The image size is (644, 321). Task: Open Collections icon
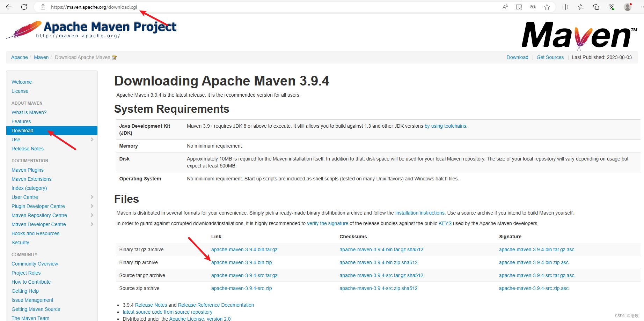click(x=596, y=7)
